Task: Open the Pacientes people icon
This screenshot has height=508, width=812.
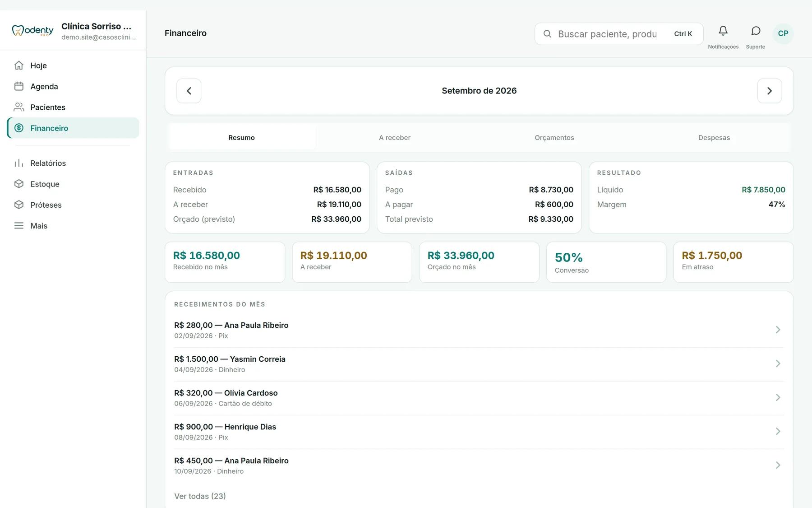Action: tap(19, 107)
